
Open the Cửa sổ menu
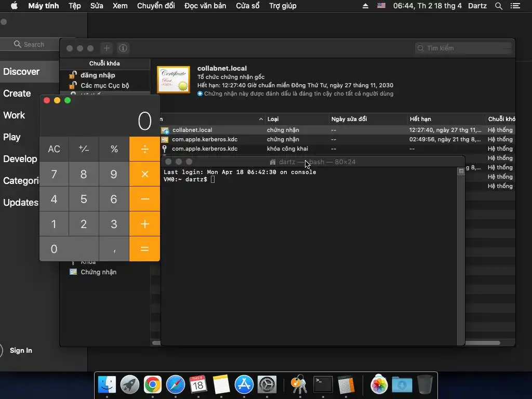248,6
